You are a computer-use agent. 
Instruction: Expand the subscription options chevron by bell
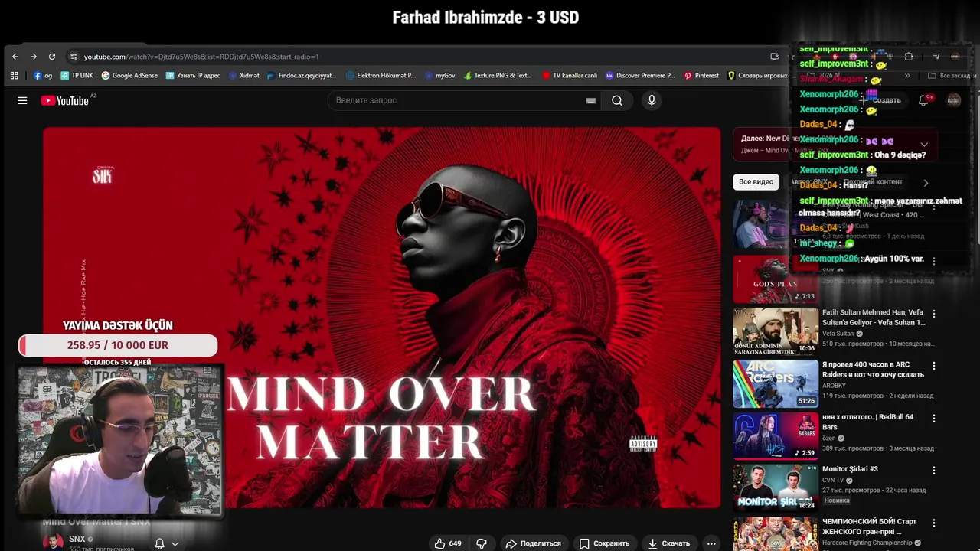[175, 544]
